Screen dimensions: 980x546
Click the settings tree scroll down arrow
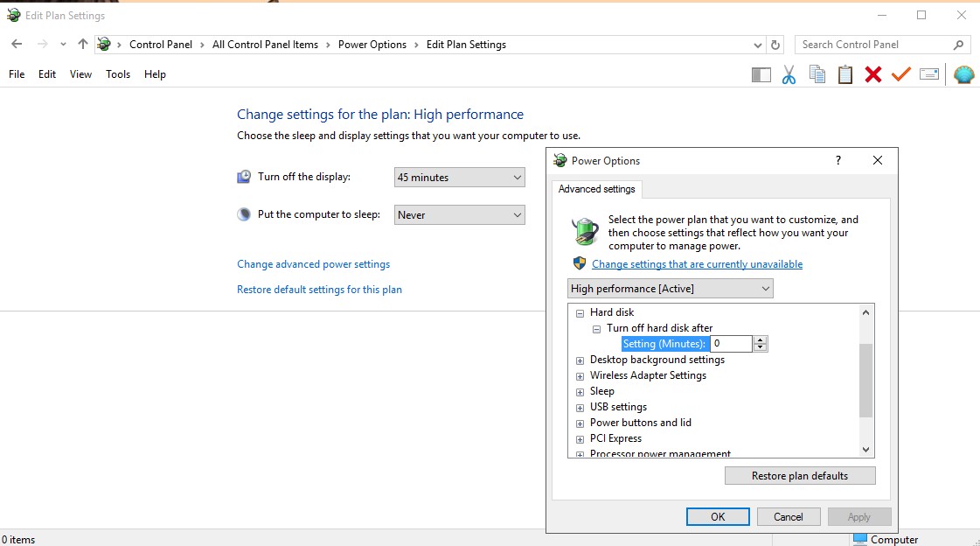point(865,449)
